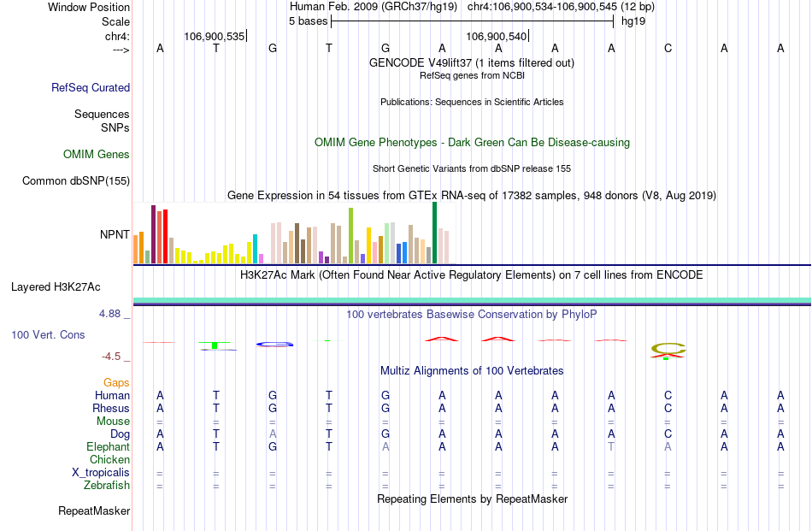
Task: Click the green T conservation logo
Action: pyautogui.click(x=215, y=345)
